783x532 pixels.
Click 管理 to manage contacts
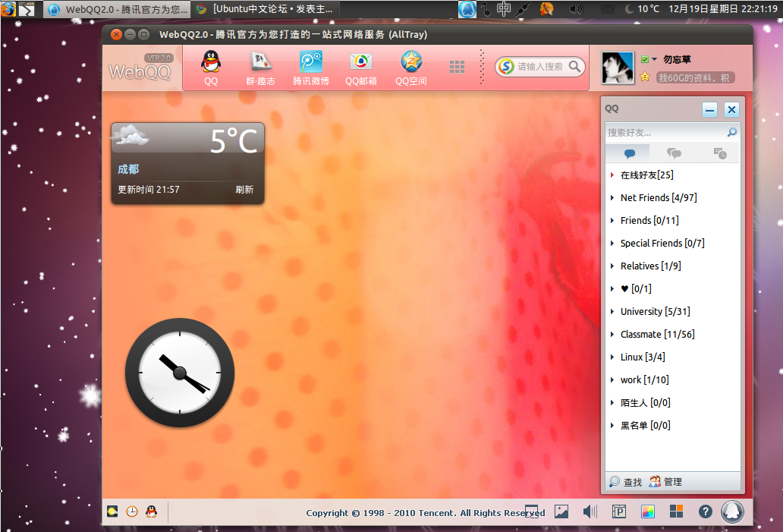point(665,482)
